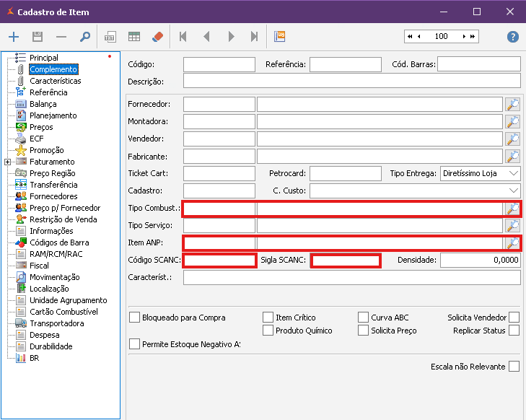Viewport: 526px width, 420px height.
Task: Click the add new record plus icon
Action: click(x=14, y=37)
